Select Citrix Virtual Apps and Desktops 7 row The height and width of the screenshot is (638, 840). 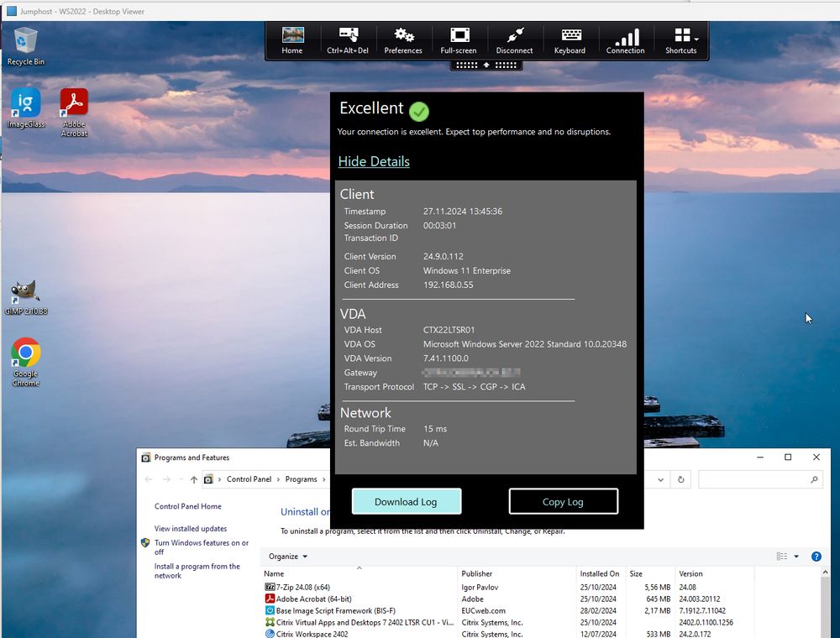coord(509,623)
